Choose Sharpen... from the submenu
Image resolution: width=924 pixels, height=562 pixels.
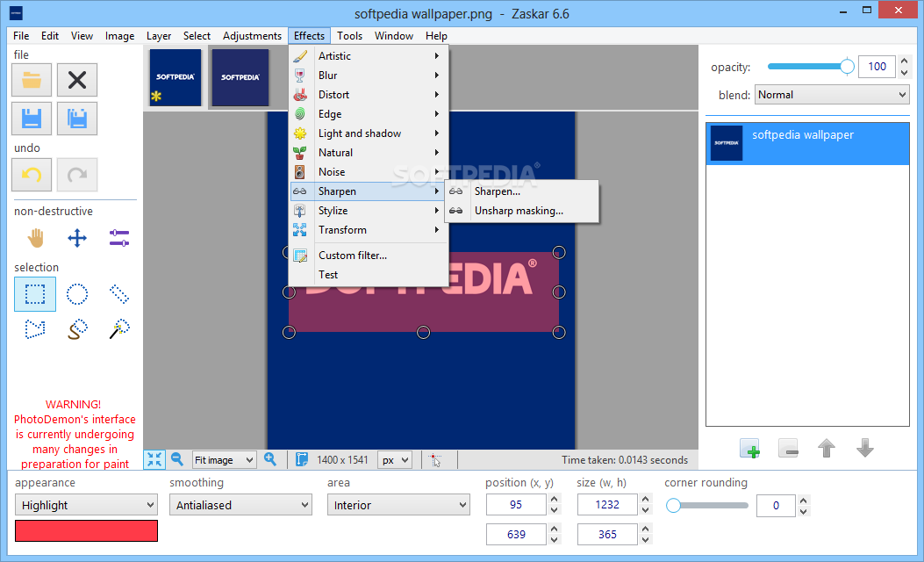pos(522,191)
